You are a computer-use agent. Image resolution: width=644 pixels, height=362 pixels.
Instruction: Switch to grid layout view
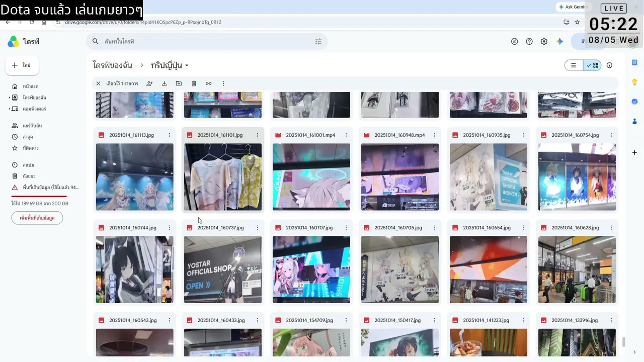[x=592, y=65]
